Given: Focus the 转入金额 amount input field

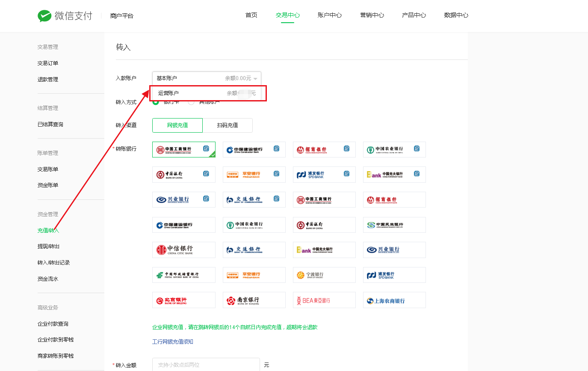Looking at the screenshot, I should (x=206, y=365).
